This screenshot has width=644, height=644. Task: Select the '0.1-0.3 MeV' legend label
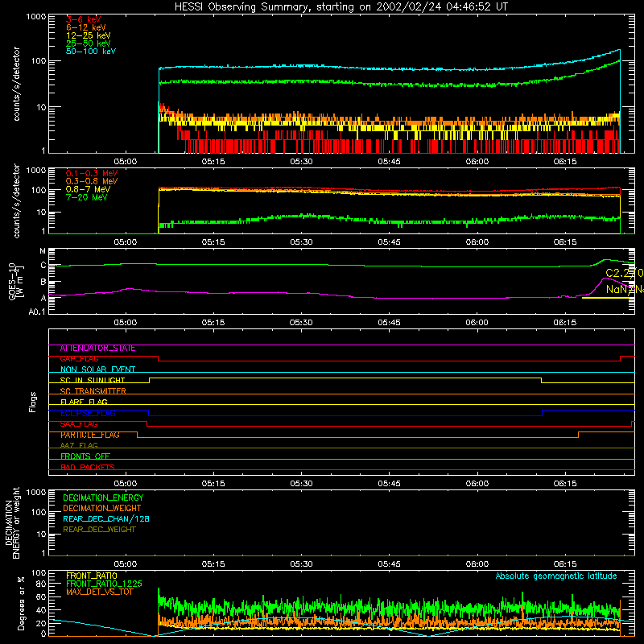click(x=92, y=173)
